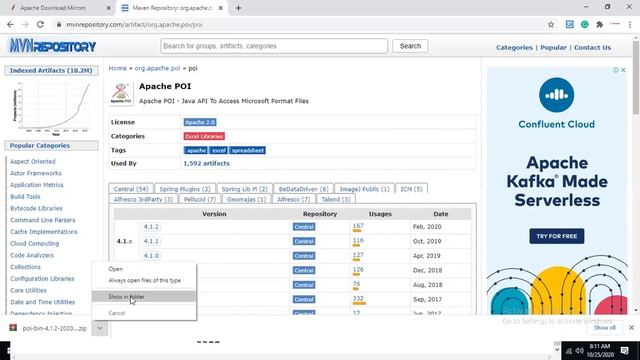640x360 pixels.
Task: Select the BeDataDriven (6) tab
Action: (x=303, y=189)
